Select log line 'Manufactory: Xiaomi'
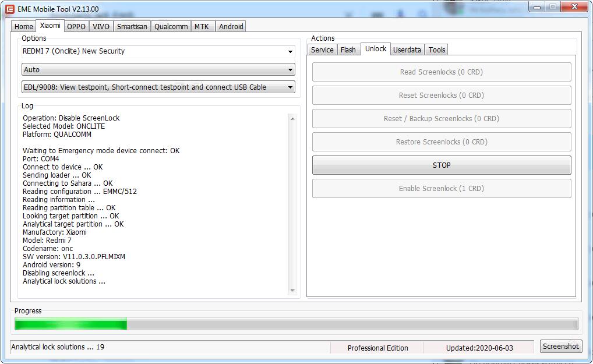 pyautogui.click(x=54, y=232)
